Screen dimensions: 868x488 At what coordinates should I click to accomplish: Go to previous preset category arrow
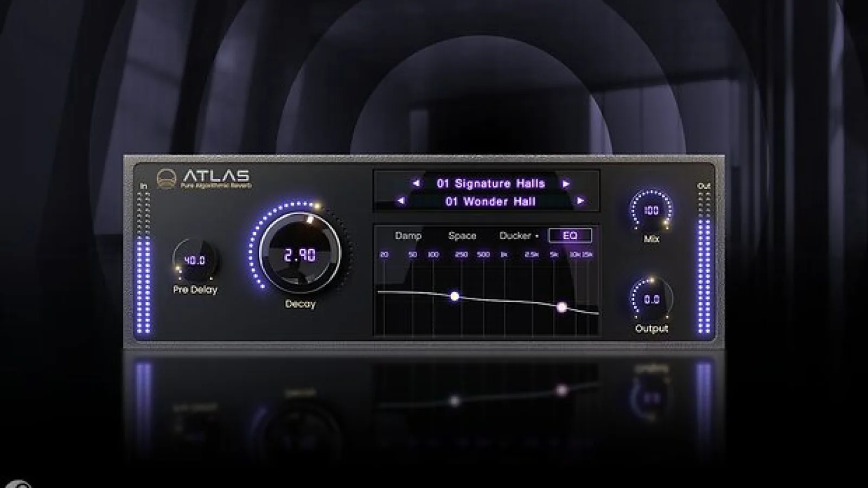416,183
